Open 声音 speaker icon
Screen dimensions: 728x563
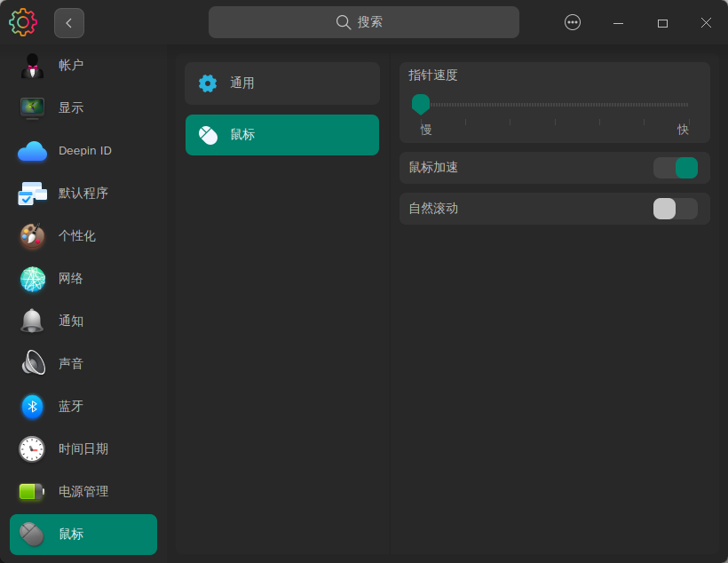tap(33, 363)
